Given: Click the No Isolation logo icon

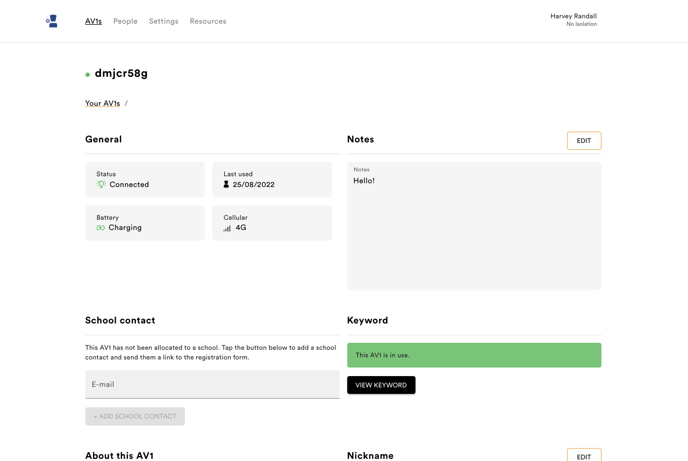Looking at the screenshot, I should (x=52, y=21).
